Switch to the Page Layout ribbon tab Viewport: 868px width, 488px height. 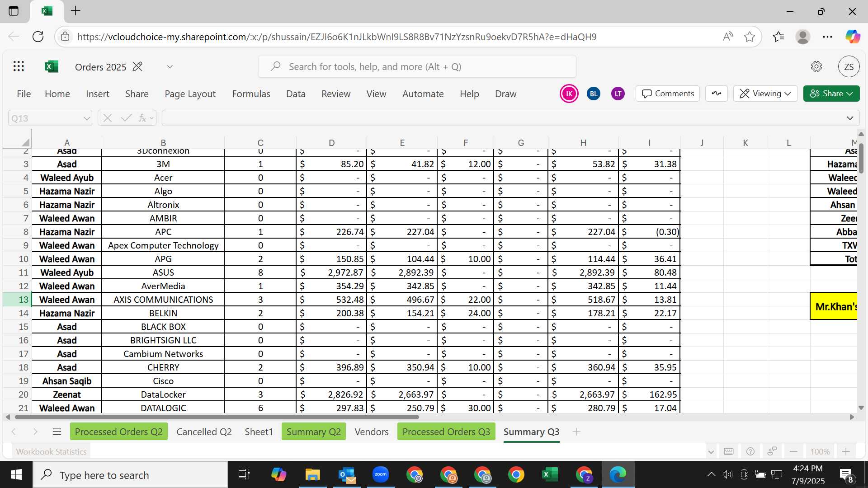[190, 94]
